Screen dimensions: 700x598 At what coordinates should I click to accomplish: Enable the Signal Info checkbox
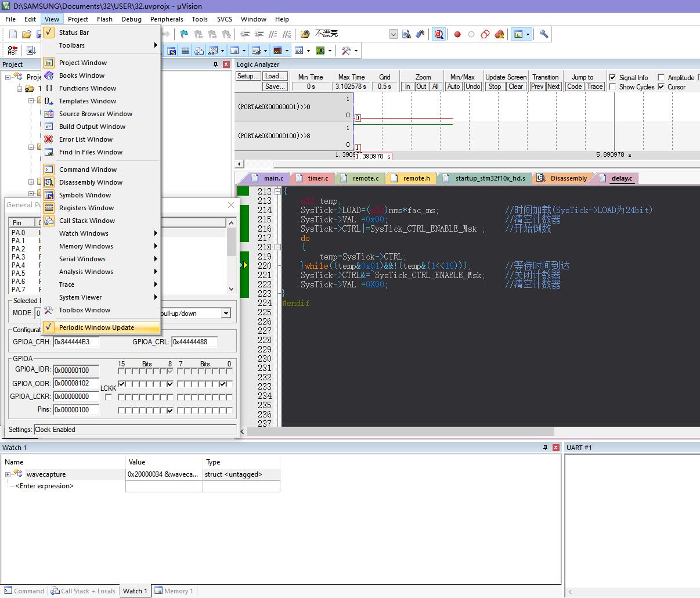[x=612, y=77]
